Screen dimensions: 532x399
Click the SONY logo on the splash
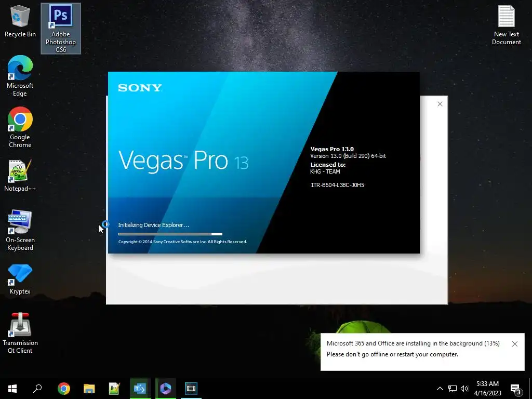[140, 88]
